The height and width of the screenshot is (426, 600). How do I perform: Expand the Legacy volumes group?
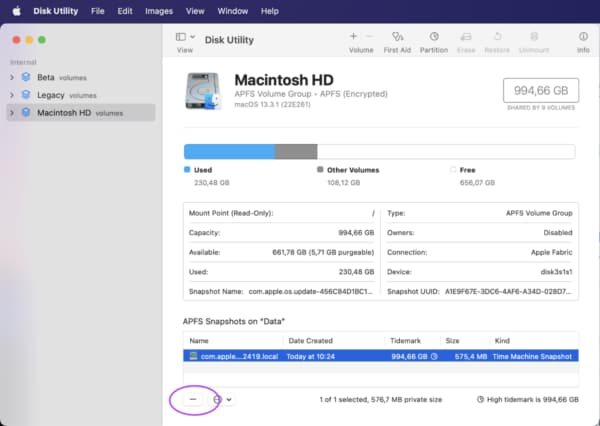tap(12, 95)
